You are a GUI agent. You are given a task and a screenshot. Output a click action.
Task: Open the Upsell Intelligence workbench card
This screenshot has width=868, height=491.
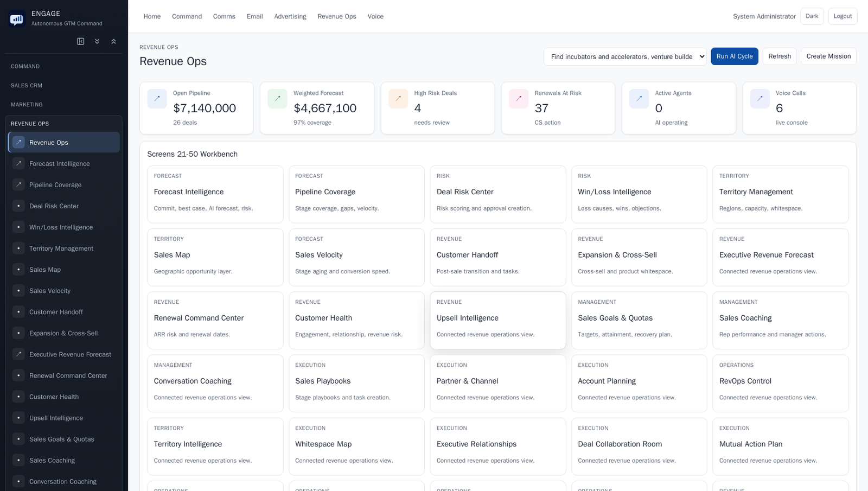[497, 320]
